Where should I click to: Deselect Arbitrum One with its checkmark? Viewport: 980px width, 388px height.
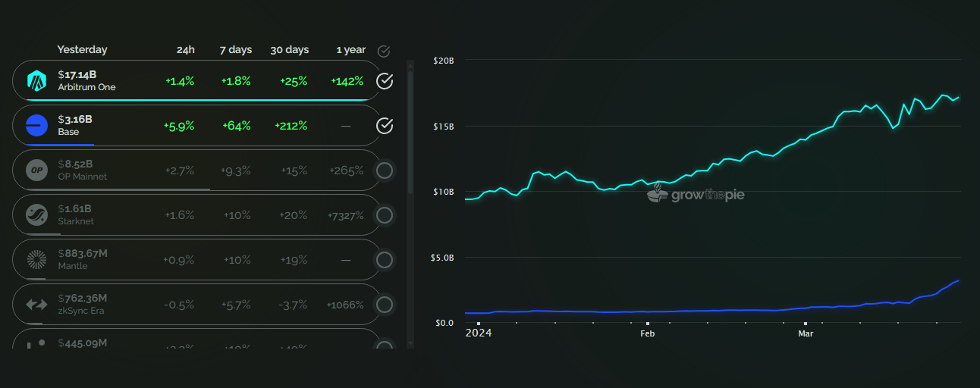(x=385, y=81)
